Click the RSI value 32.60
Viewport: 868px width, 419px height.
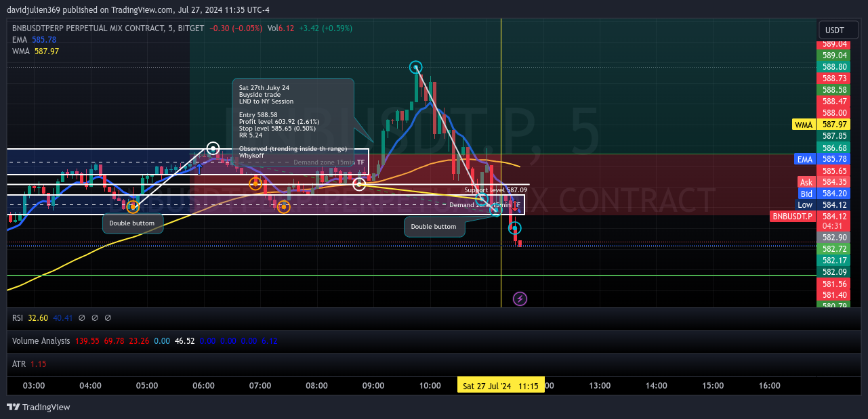(39, 317)
